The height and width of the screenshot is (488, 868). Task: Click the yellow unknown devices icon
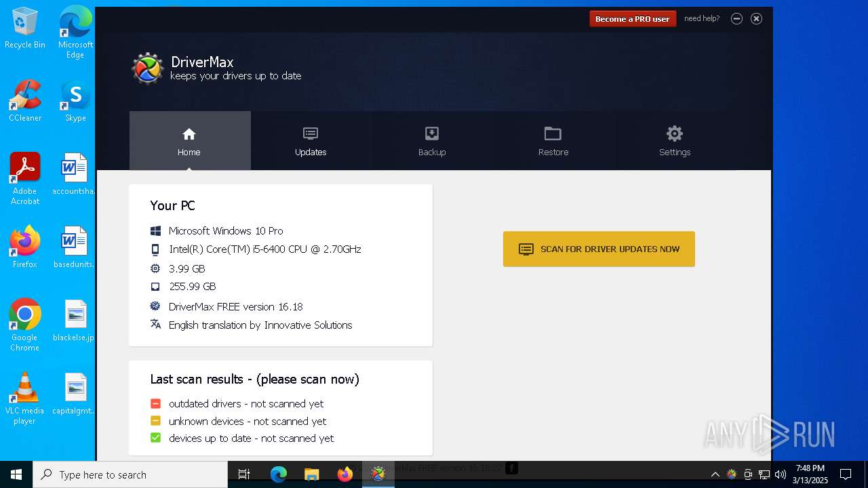pos(155,421)
